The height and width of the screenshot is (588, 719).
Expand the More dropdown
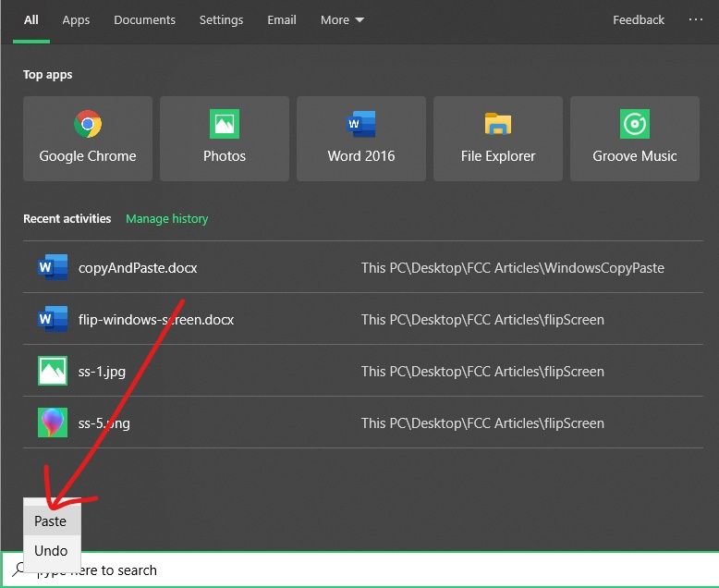[342, 19]
